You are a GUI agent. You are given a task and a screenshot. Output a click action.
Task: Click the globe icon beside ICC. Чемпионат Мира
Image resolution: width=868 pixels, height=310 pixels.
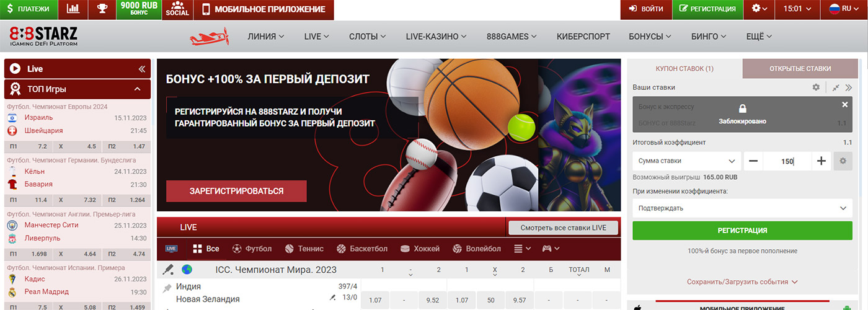click(x=187, y=270)
